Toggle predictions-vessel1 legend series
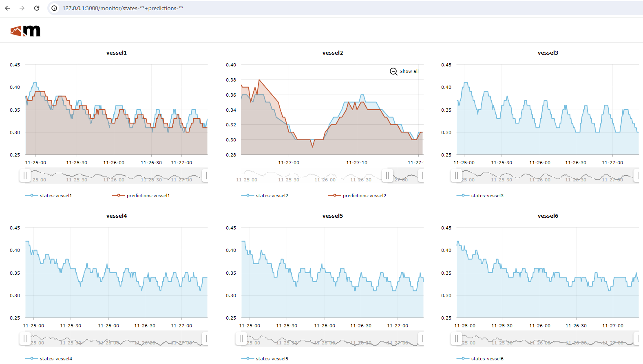 tap(141, 196)
